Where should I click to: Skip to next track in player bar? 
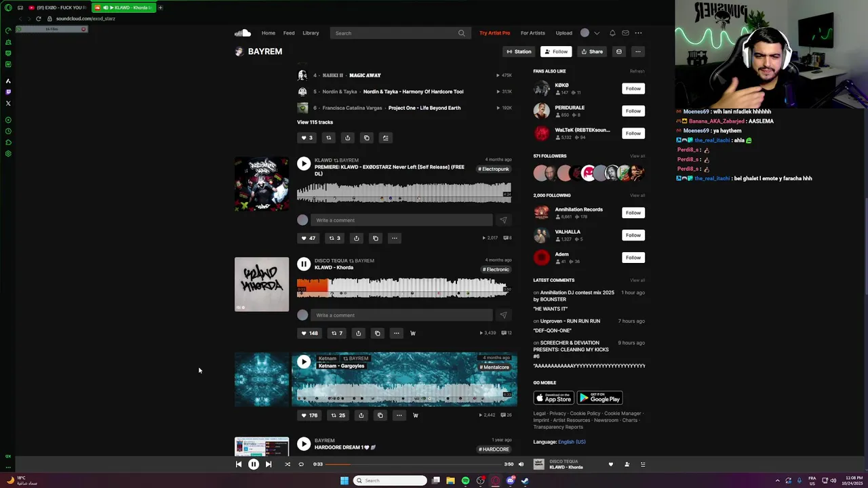tap(269, 464)
